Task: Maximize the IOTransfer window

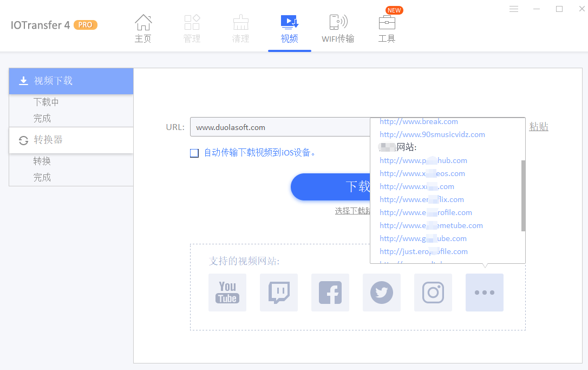Action: click(559, 9)
